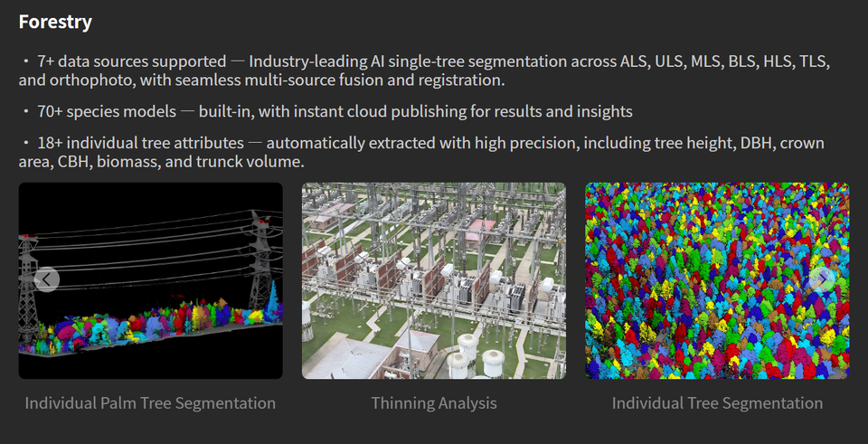This screenshot has height=444, width=868.
Task: Click the left transmission tower in point cloud
Action: (28, 288)
